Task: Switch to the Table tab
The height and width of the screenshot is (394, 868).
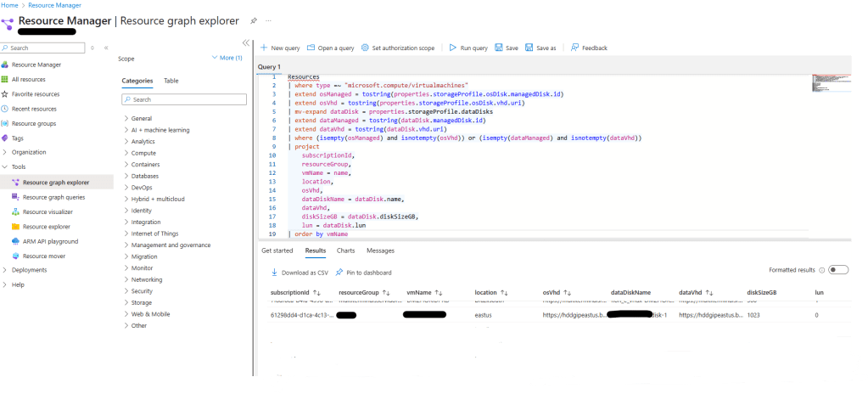Action: pyautogui.click(x=171, y=81)
